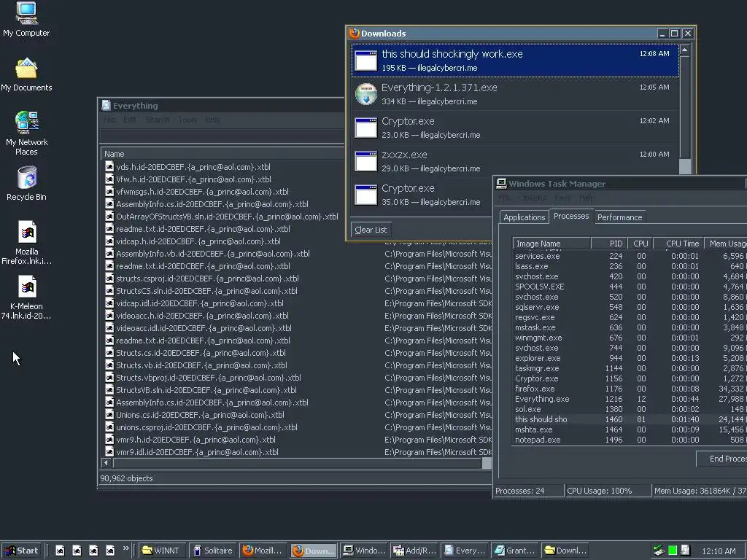Select the sqlservr.exe process row
The image size is (747, 560).
point(630,307)
